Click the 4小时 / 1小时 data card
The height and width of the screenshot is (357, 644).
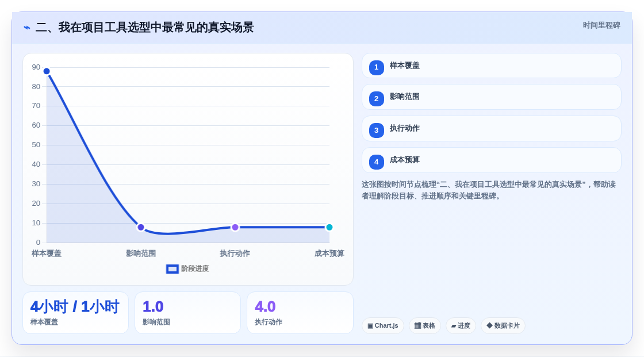[x=75, y=313]
